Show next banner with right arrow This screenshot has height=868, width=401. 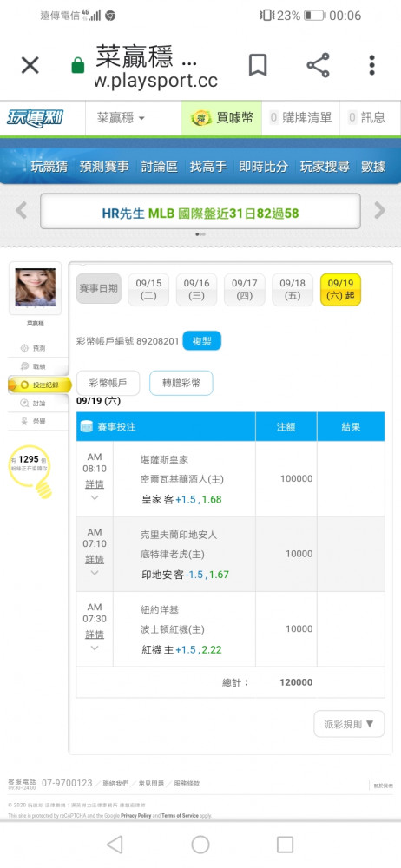380,210
